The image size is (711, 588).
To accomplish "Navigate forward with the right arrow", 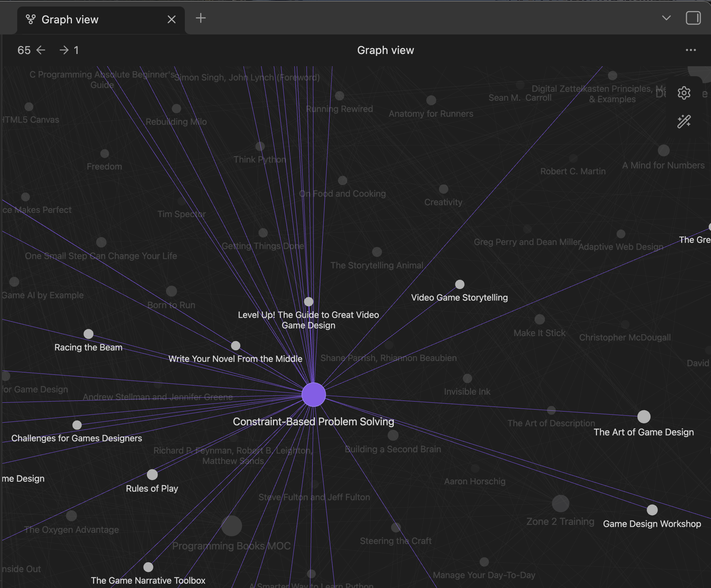I will tap(64, 50).
